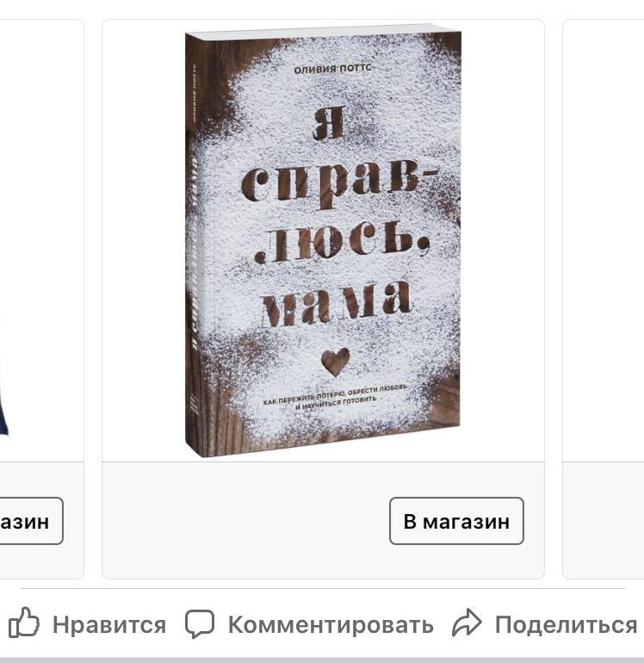Open the "Я справлюсь, мама" book cover image

coord(323,240)
